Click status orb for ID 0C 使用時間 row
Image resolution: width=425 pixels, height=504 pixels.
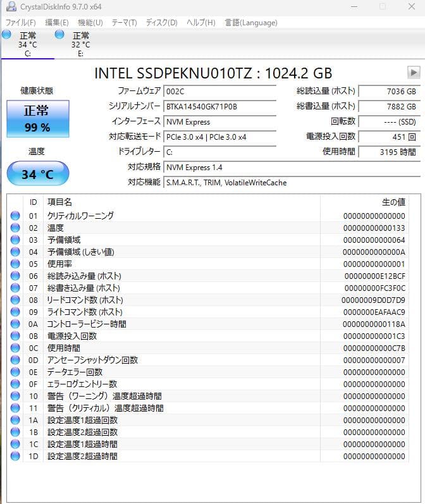[15, 348]
